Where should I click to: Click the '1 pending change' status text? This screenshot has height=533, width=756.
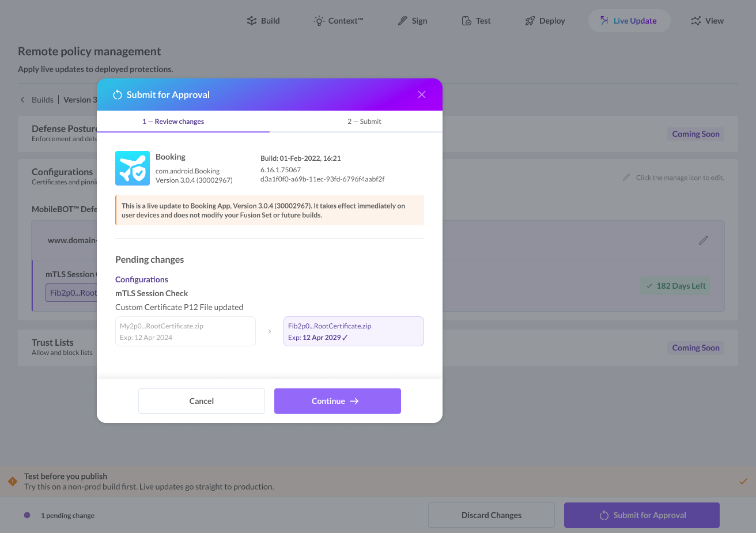point(67,516)
